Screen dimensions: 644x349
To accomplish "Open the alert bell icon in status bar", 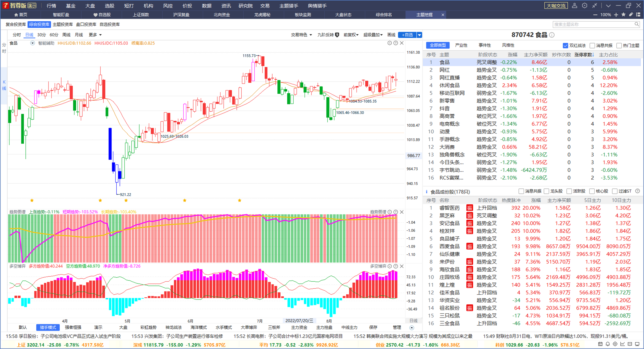I will [x=608, y=344].
